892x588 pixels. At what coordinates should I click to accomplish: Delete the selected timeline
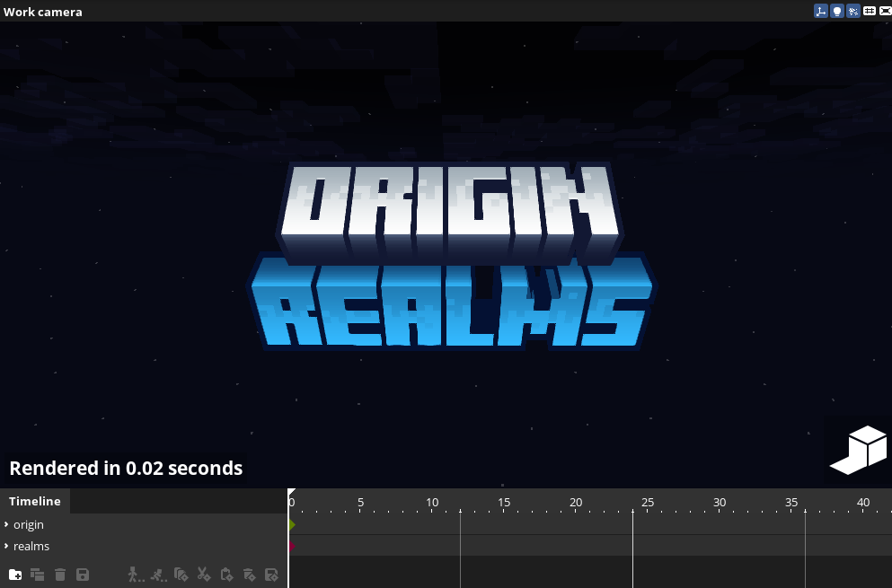pyautogui.click(x=59, y=575)
